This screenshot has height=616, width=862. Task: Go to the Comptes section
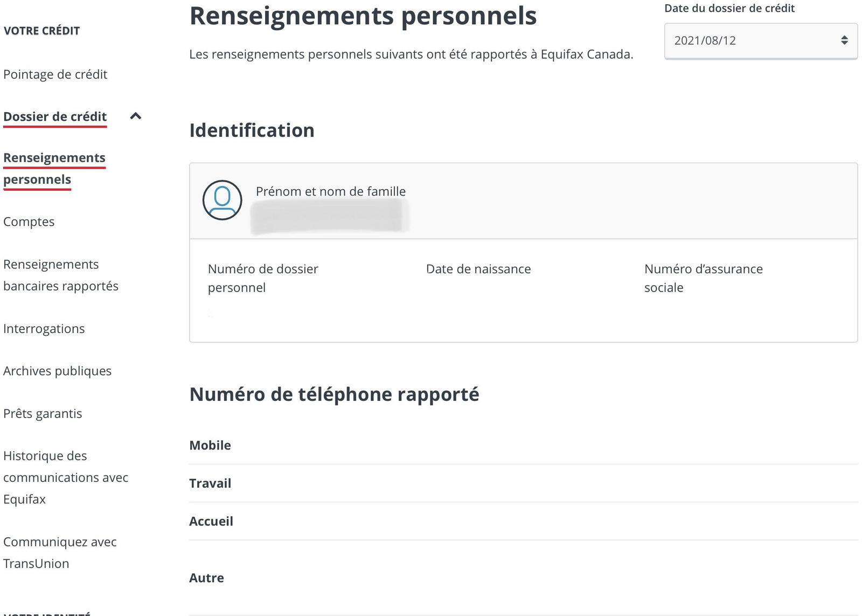coord(29,222)
